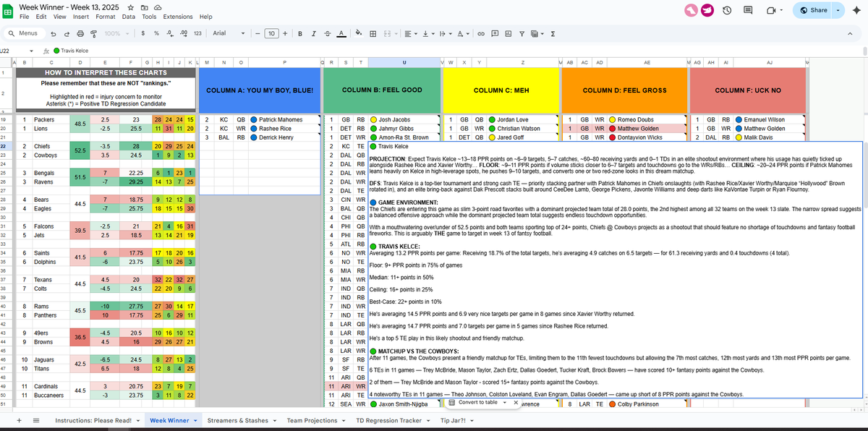Open the Data menu
This screenshot has width=868, height=431.
[x=129, y=17]
